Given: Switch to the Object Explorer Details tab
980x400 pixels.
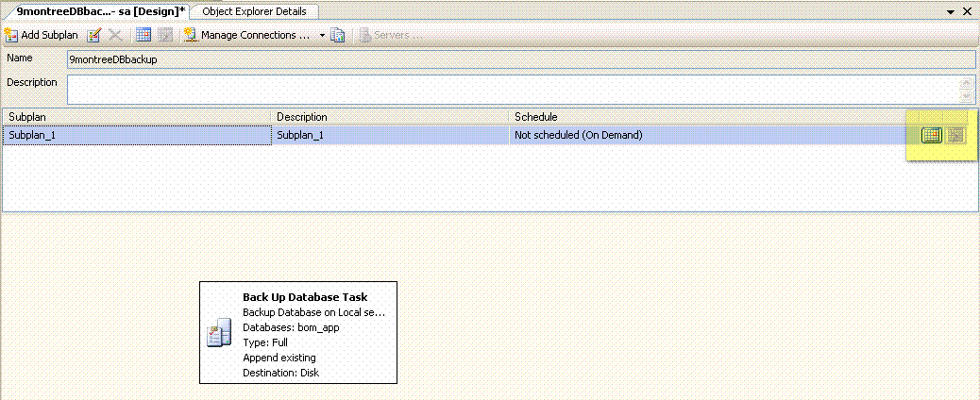Looking at the screenshot, I should click(254, 11).
